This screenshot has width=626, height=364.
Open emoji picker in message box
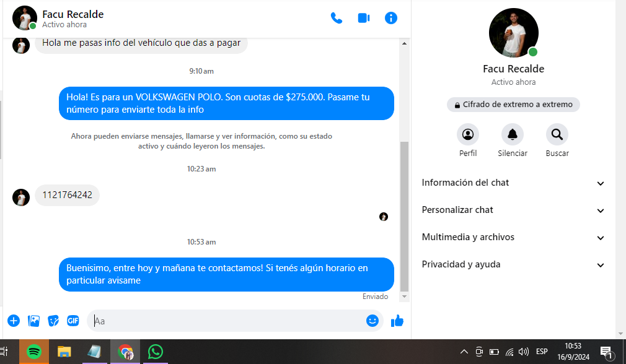[372, 321]
